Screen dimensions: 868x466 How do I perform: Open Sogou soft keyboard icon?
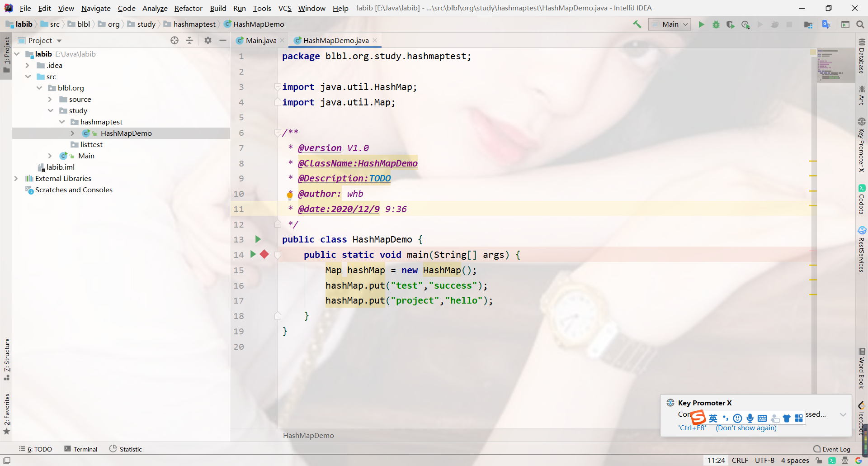(762, 418)
